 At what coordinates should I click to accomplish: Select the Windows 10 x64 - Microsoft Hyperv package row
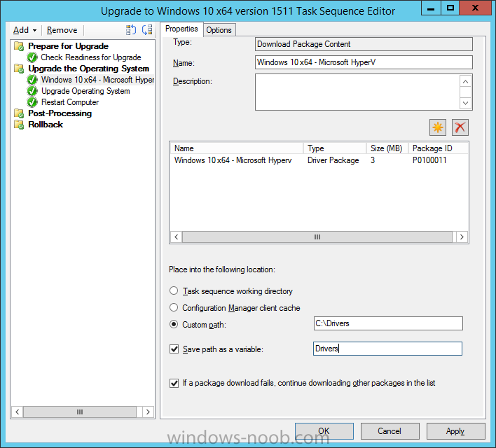[x=319, y=160]
